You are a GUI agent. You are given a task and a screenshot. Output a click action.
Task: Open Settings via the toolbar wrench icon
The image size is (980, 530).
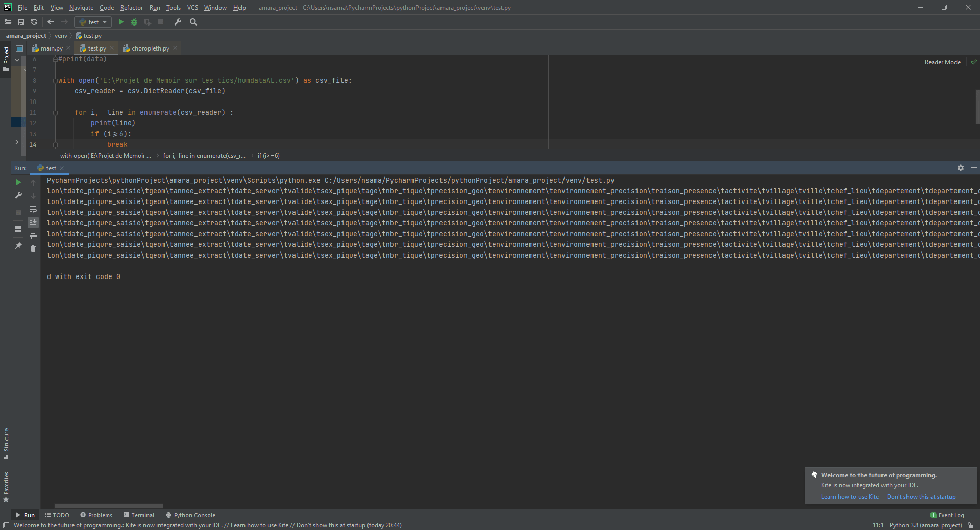coord(178,22)
